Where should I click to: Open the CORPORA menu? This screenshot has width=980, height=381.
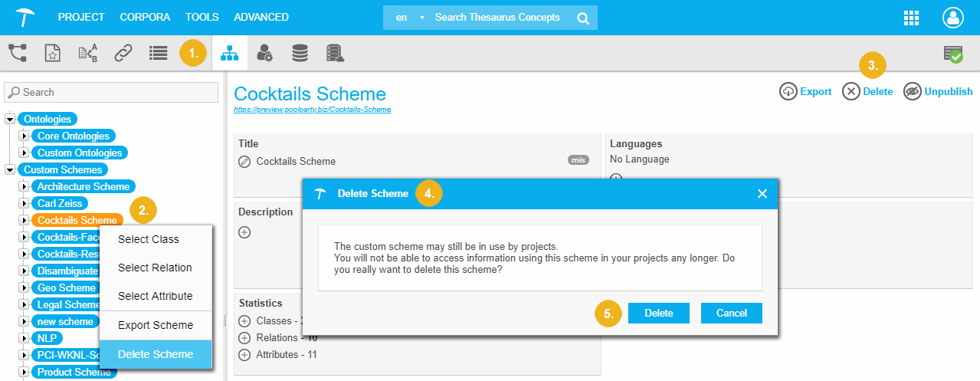[145, 17]
